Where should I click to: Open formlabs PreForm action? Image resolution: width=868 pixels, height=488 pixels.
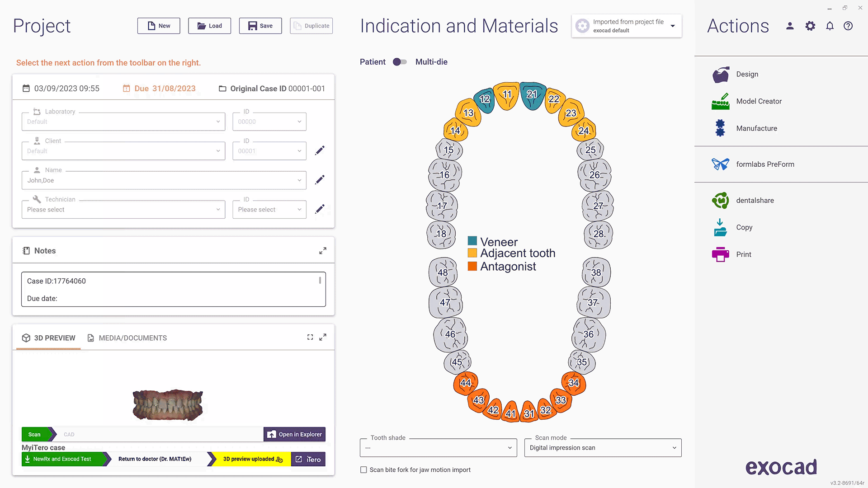coord(765,164)
